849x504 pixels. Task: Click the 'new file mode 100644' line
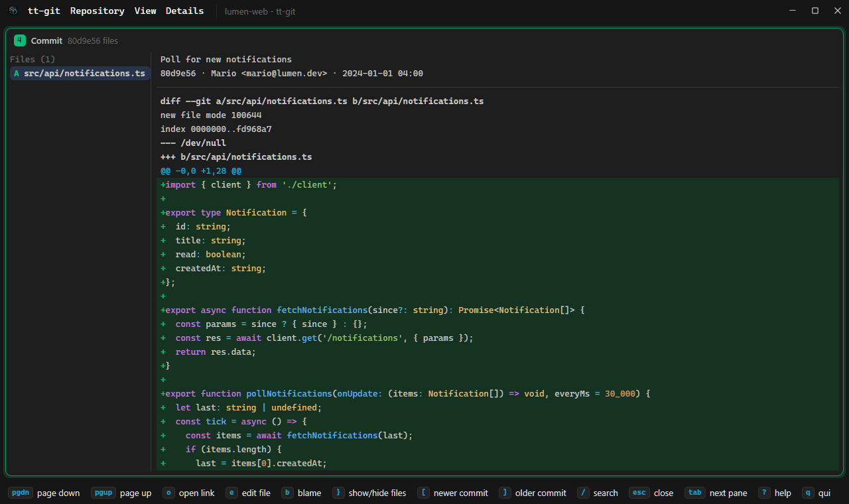pyautogui.click(x=211, y=115)
